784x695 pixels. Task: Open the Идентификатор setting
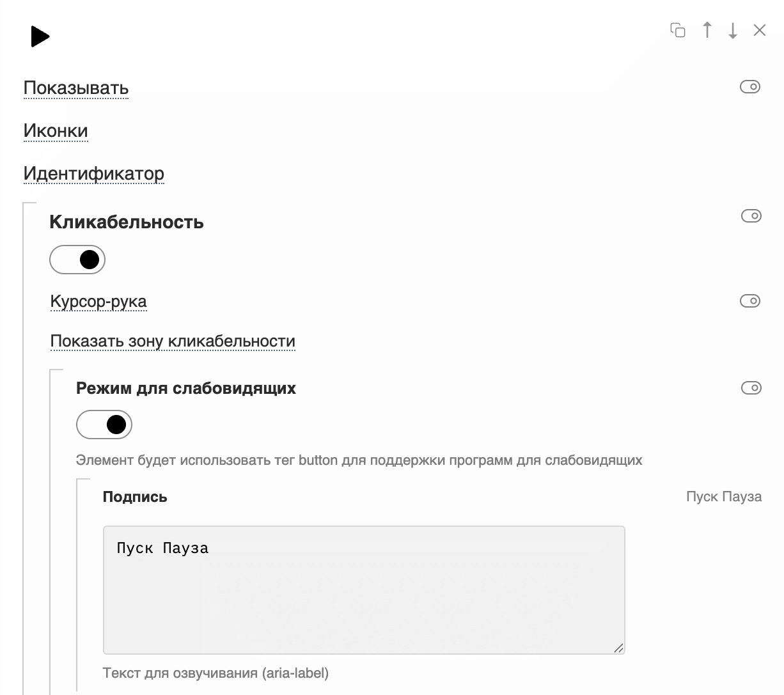(94, 174)
